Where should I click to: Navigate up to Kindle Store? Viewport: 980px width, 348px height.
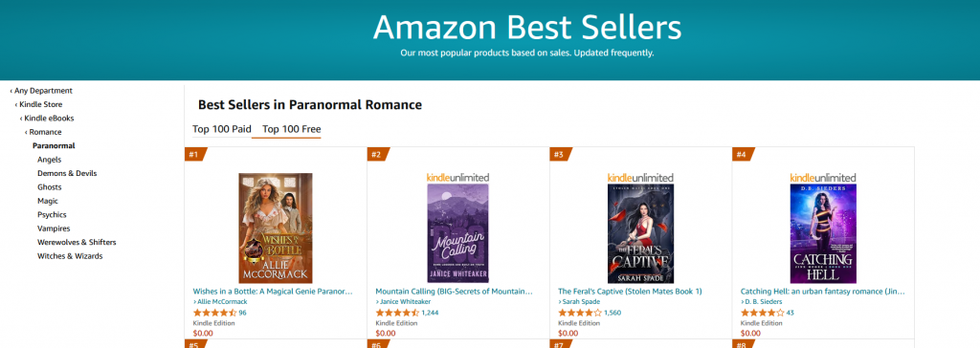point(38,104)
